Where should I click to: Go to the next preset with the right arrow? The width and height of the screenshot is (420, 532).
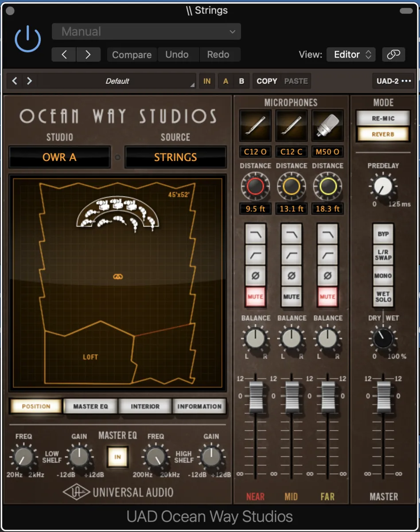point(88,55)
